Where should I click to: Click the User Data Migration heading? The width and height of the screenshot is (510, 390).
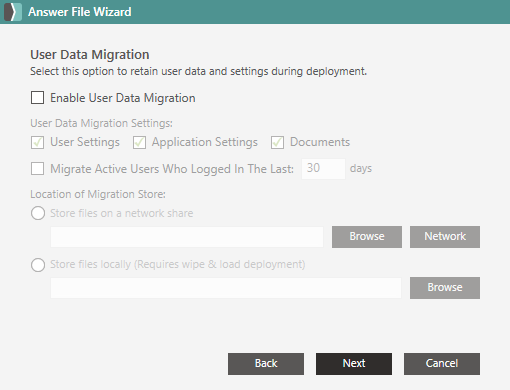[90, 55]
